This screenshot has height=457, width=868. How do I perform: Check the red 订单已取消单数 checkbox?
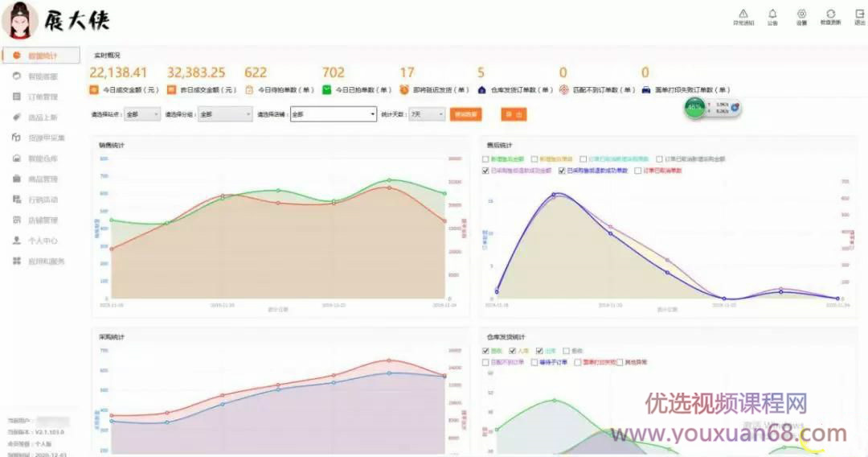638,171
